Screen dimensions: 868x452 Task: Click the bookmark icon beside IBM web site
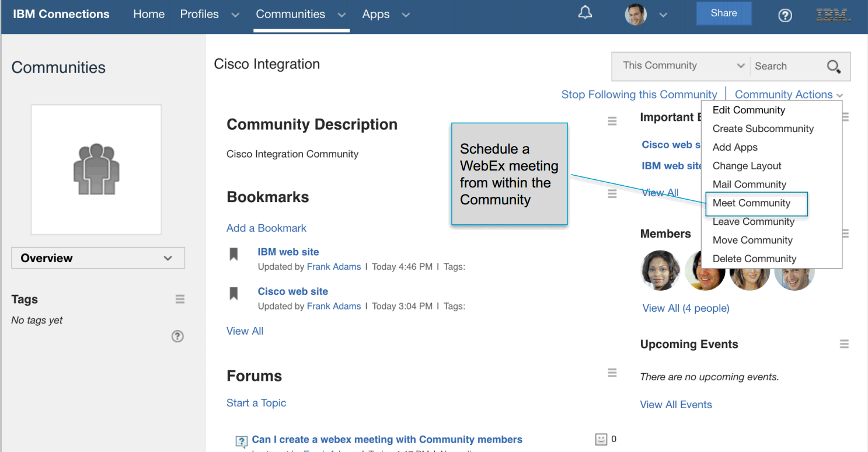pos(233,254)
